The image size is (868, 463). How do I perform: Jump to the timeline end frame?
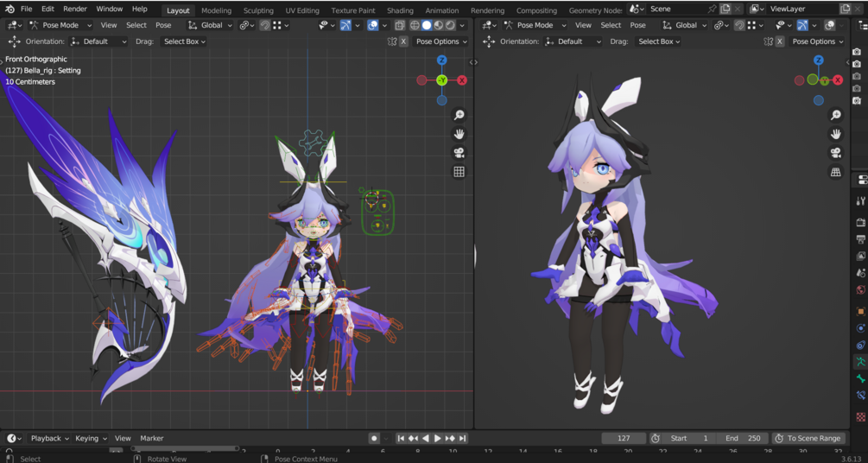[x=463, y=438]
